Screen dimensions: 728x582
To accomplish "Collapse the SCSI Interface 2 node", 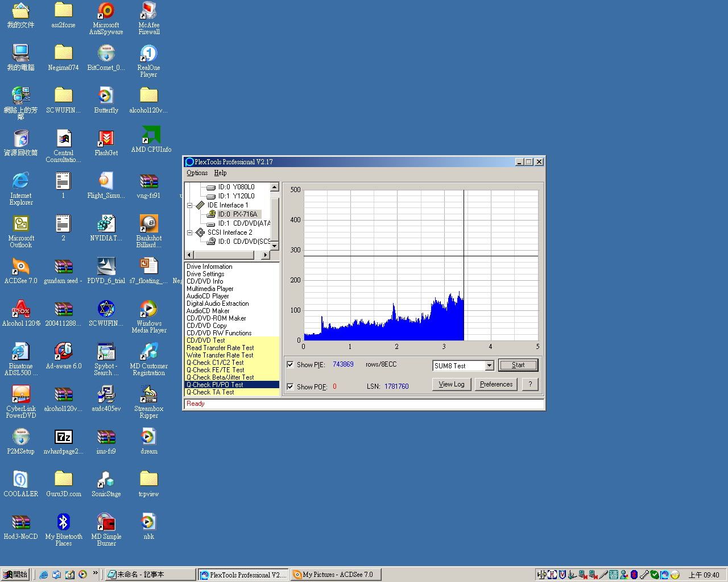I will tap(190, 232).
